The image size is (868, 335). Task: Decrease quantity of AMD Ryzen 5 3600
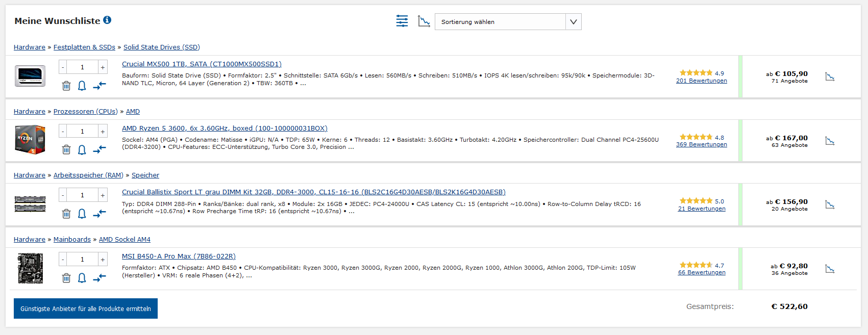pos(63,132)
